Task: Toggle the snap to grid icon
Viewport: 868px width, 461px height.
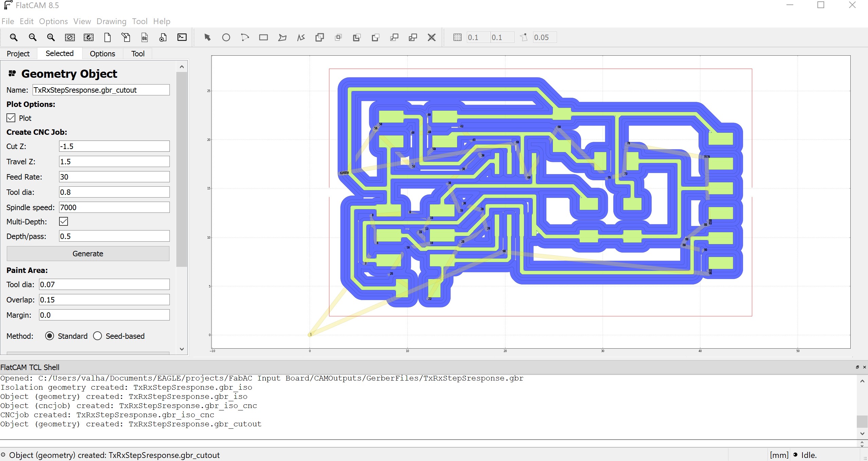Action: click(457, 37)
